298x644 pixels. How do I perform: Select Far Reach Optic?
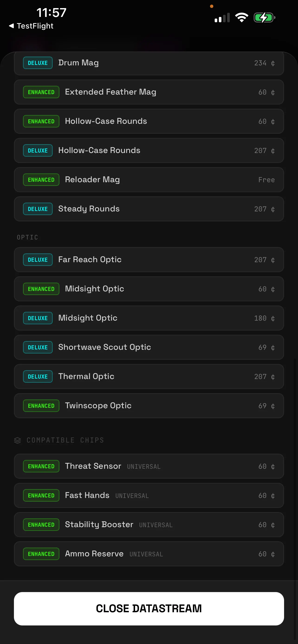coord(149,259)
